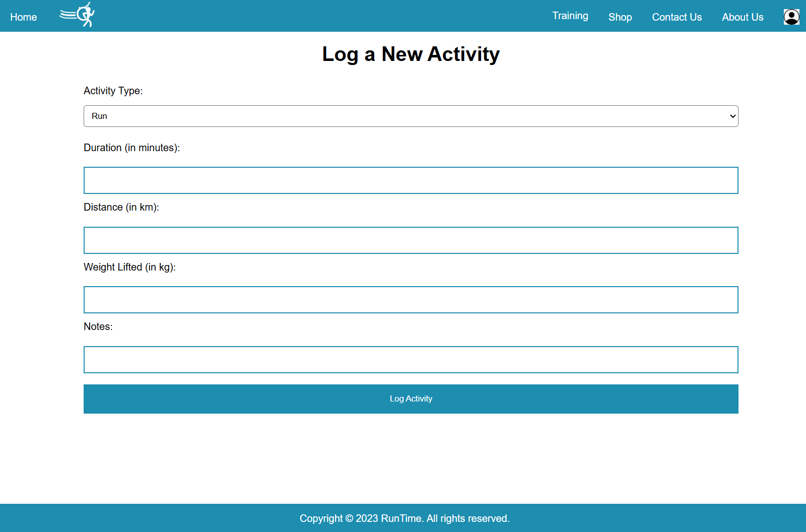Open the Training menu item
806x532 pixels.
[x=570, y=16]
